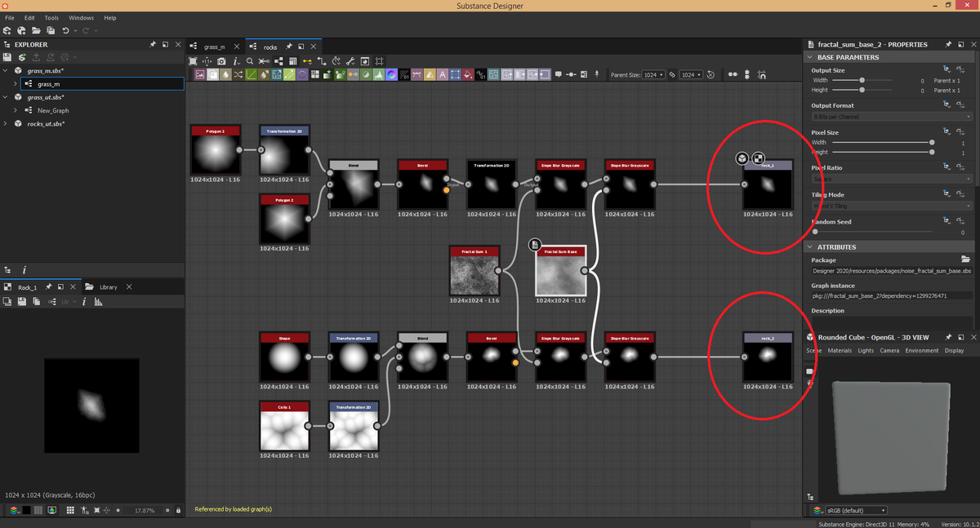Click the reset-size icon next to the parent size fields
Image resolution: width=980 pixels, height=528 pixels.
(x=710, y=74)
